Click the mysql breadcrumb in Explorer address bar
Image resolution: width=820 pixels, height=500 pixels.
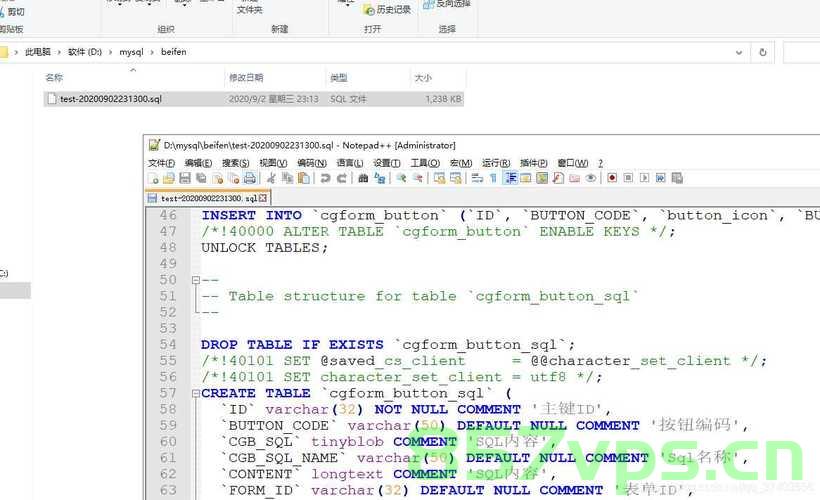pos(131,52)
